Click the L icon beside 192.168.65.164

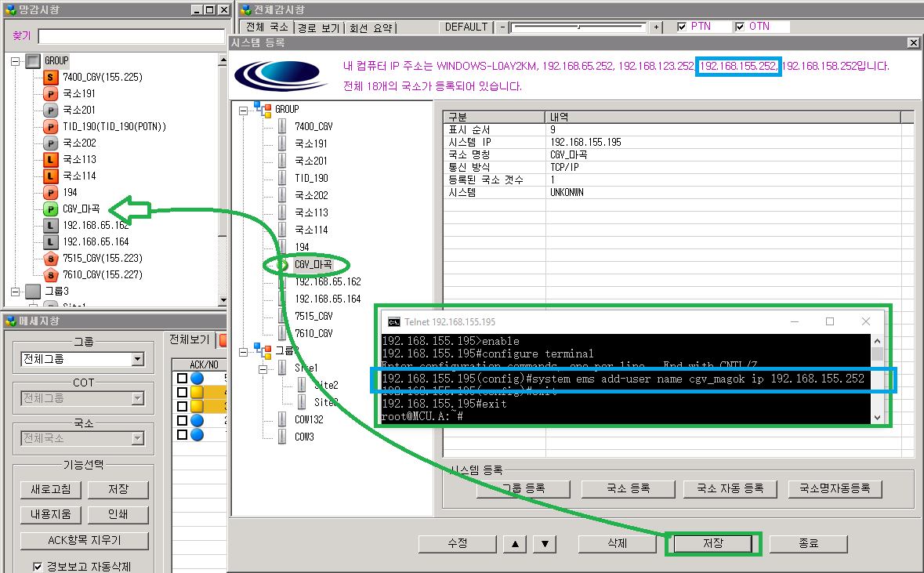point(51,242)
